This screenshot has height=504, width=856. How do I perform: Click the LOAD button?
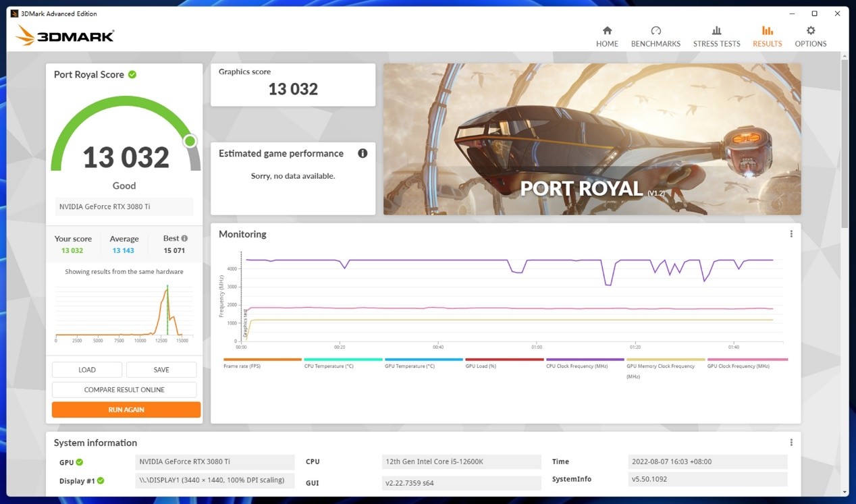click(x=87, y=370)
